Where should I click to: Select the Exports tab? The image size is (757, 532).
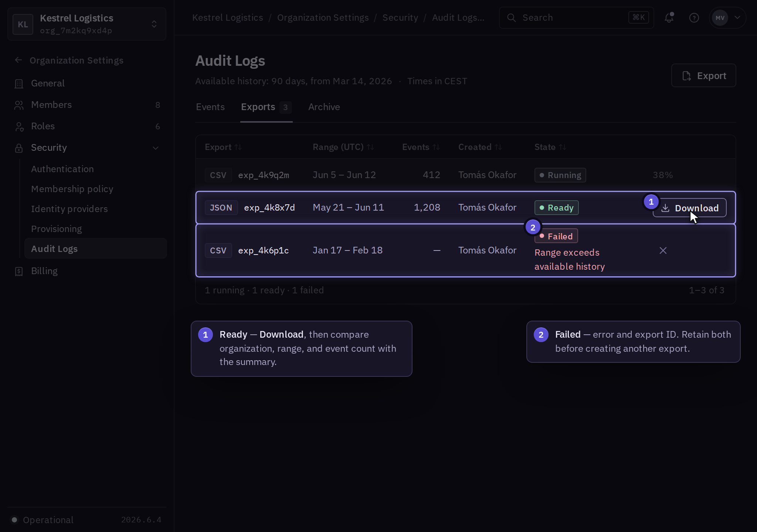point(266,107)
